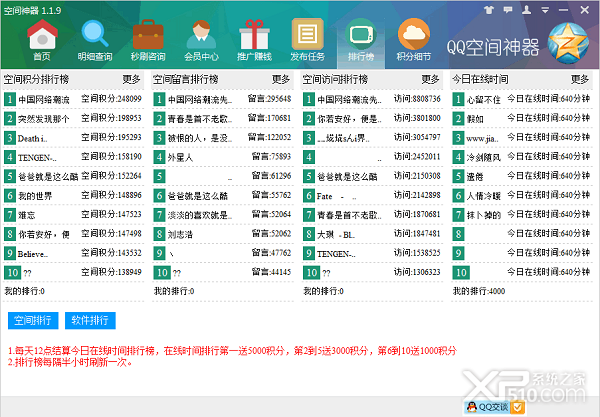Click the 空间积分排行榜 header title
The height and width of the screenshot is (417, 600).
36,79
